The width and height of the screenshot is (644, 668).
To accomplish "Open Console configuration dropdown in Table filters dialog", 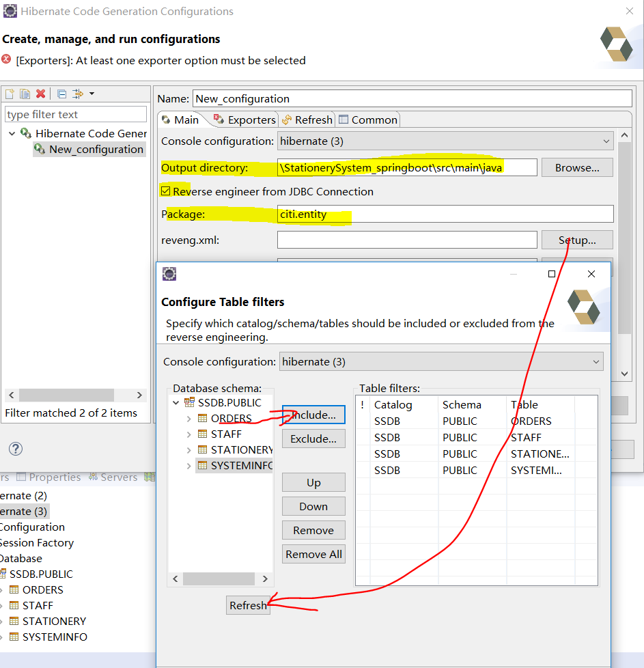I will [x=441, y=362].
